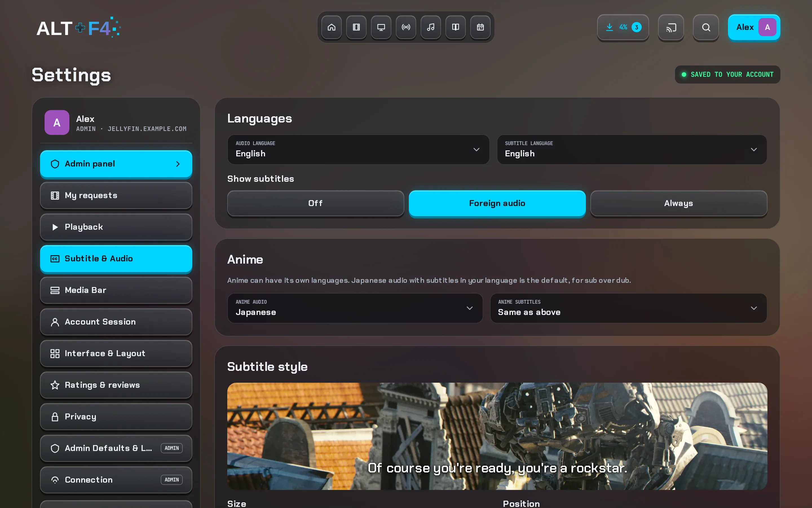Open Alex user menu in top bar
Image resolution: width=812 pixels, height=508 pixels.
point(754,27)
